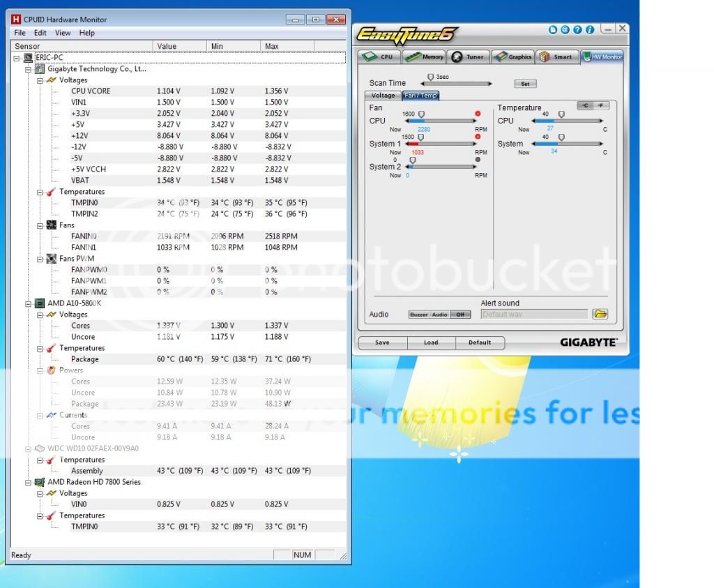Toggle the System 2 fan alarm indicator
This screenshot has height=588, width=714.
coord(478,160)
